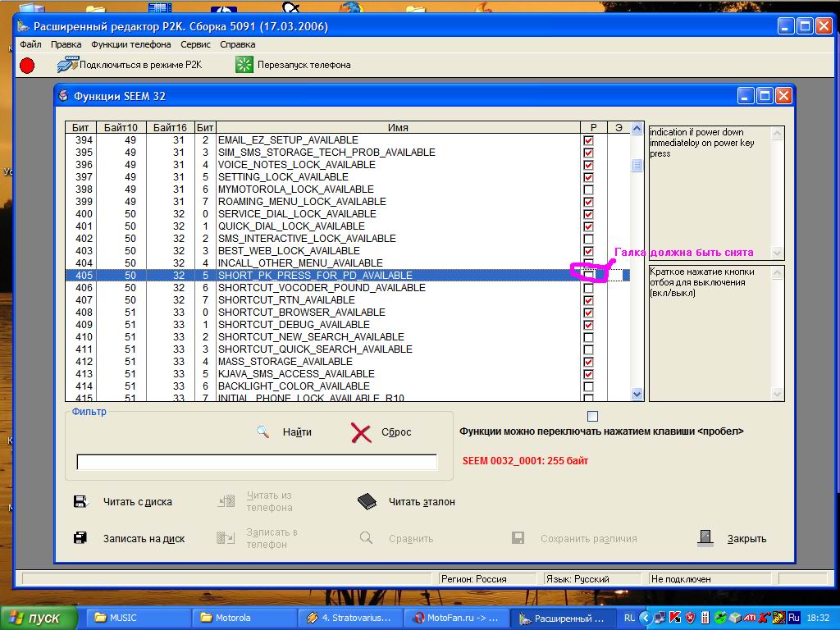The height and width of the screenshot is (630, 840).
Task: Click the Регион: Россия status bar entry
Action: [x=486, y=579]
